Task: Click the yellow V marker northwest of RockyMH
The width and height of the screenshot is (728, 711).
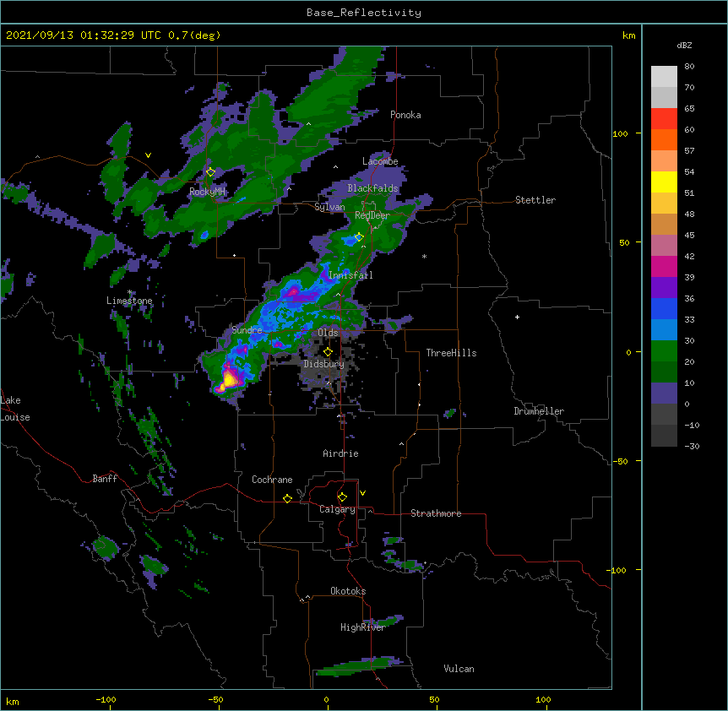Action: tap(148, 155)
